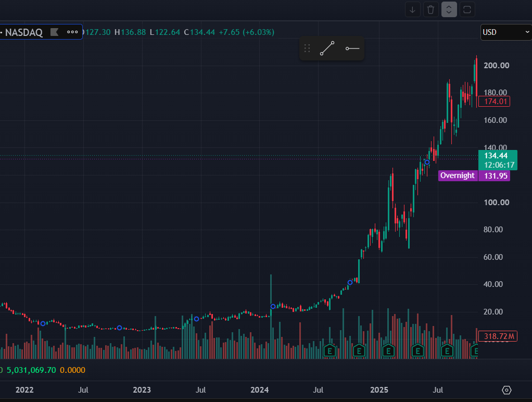Click the earnings E marker nearest Jul 2024
Screen dimensions: 532x402
coord(330,351)
